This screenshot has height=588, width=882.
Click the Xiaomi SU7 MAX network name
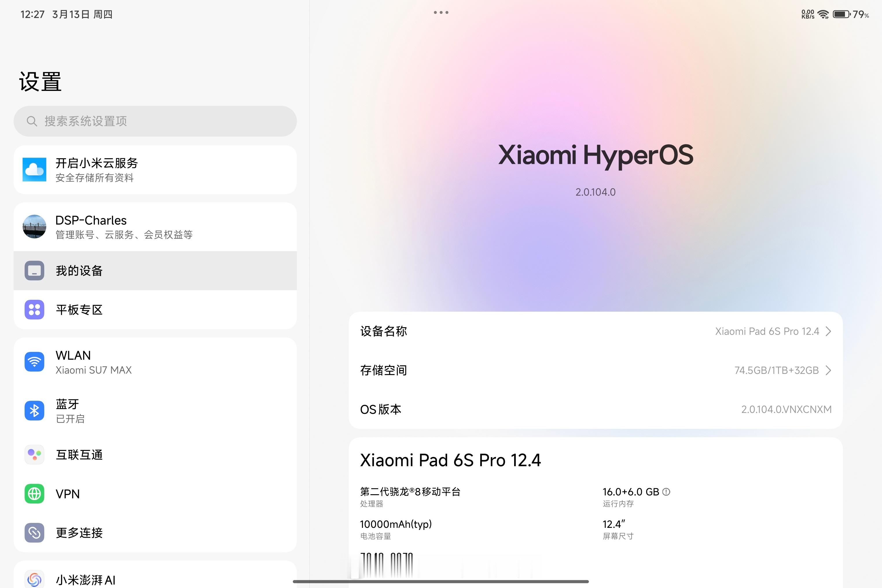tap(94, 370)
